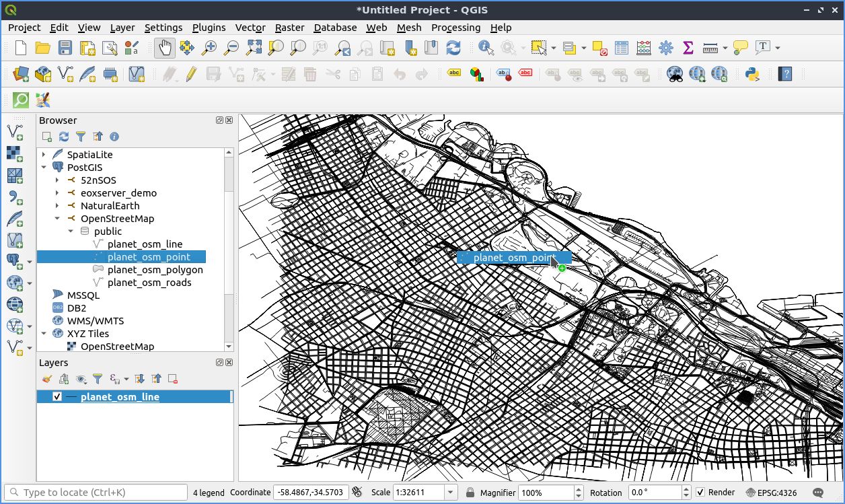Toggle the Render checkbox in status bar
This screenshot has height=504, width=845.
[x=700, y=493]
